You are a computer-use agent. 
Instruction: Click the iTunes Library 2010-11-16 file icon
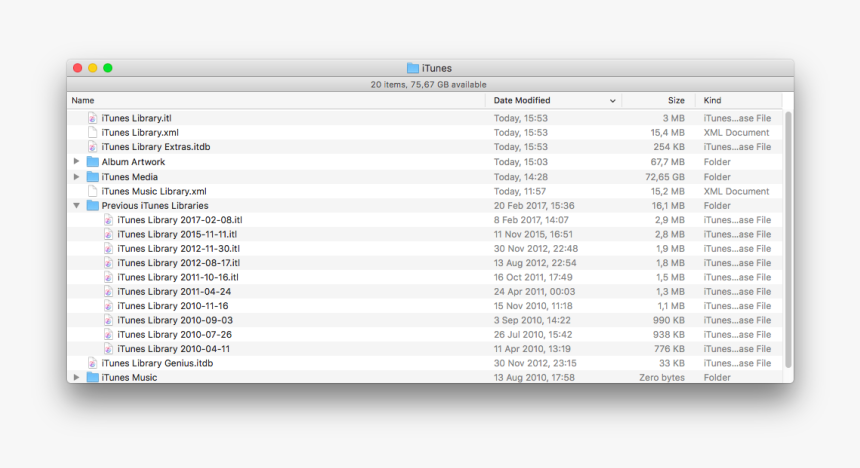click(x=109, y=306)
